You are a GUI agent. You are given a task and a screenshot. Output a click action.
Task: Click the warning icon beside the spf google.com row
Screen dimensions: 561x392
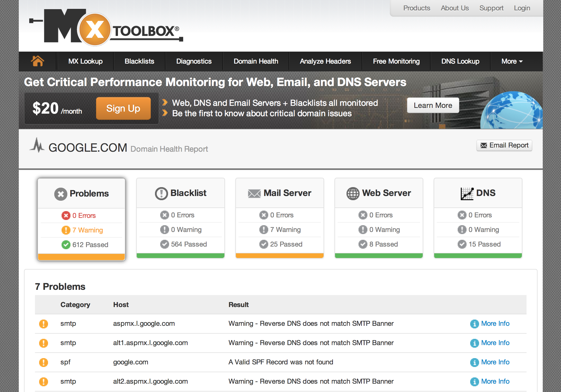pos(44,362)
